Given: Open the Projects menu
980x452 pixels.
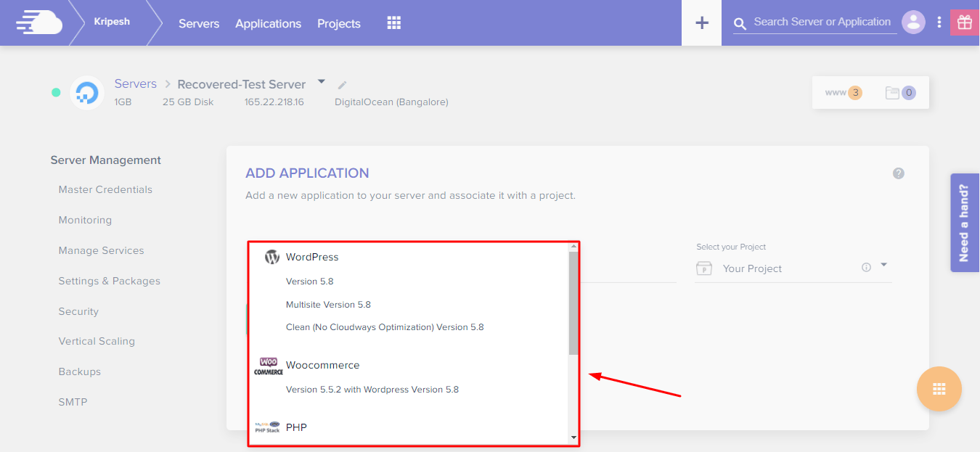Looking at the screenshot, I should click(x=338, y=23).
